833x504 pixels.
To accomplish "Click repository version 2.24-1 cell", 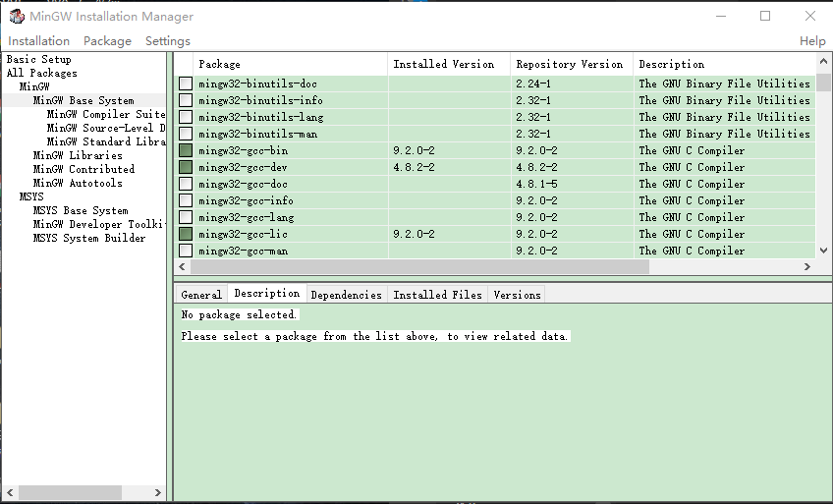I will 532,84.
